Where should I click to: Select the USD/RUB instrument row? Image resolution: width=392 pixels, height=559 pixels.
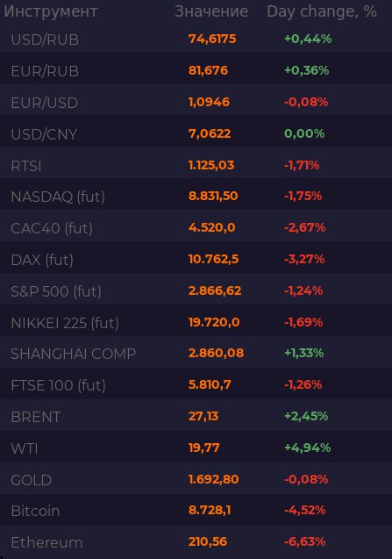(x=196, y=39)
